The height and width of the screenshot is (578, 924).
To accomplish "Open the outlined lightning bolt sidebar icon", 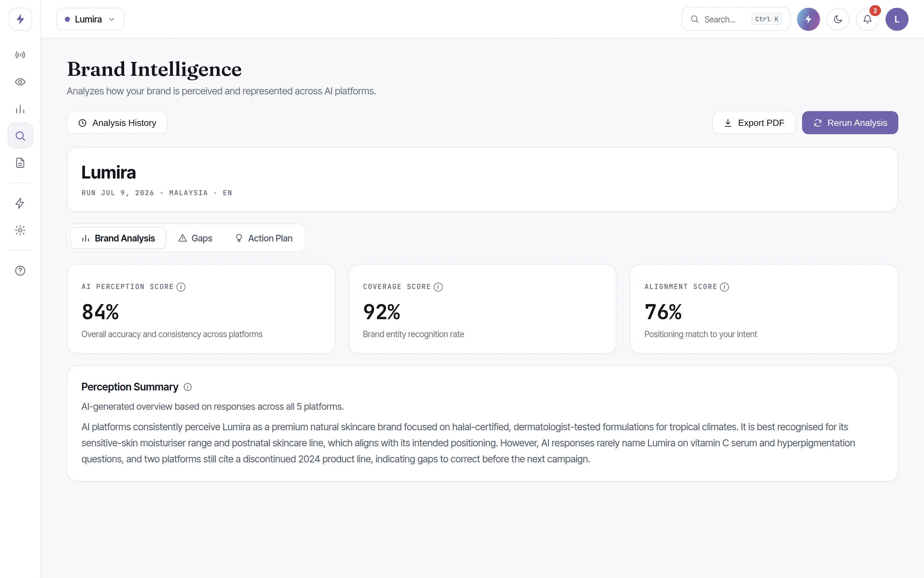I will tap(20, 203).
